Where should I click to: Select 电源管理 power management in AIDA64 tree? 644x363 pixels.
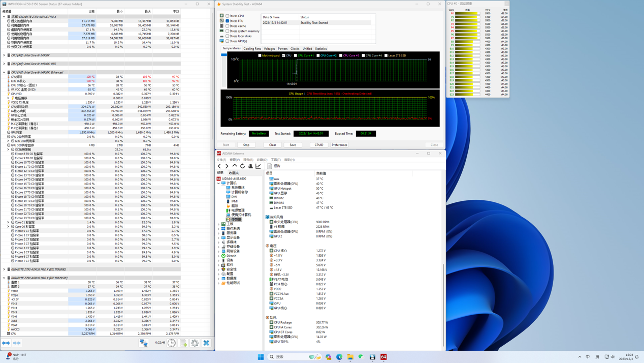click(x=235, y=210)
